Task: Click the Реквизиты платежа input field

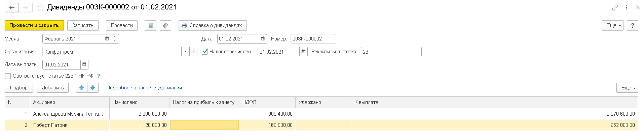Action: click(x=391, y=52)
